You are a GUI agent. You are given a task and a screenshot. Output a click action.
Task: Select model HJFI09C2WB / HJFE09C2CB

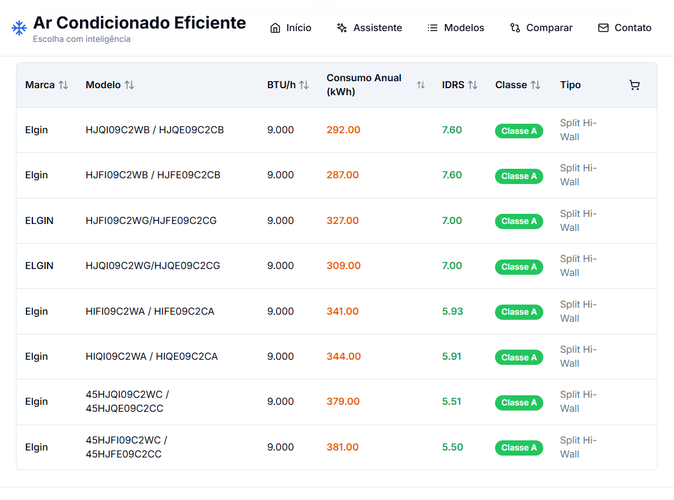[x=153, y=175]
